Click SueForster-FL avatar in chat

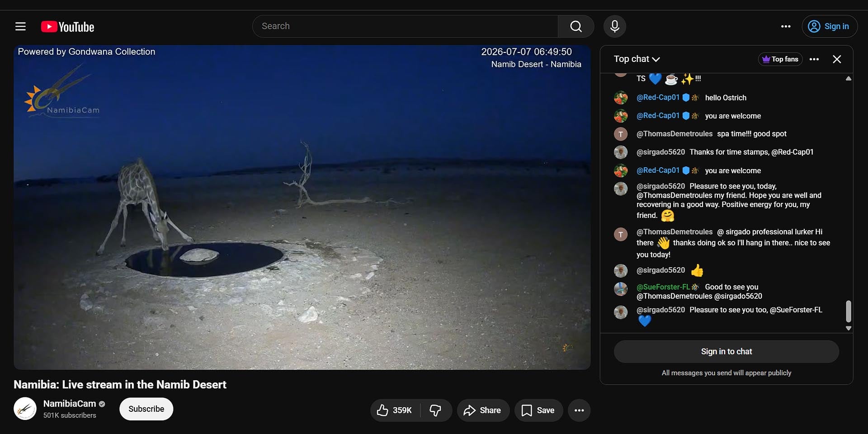[621, 289]
